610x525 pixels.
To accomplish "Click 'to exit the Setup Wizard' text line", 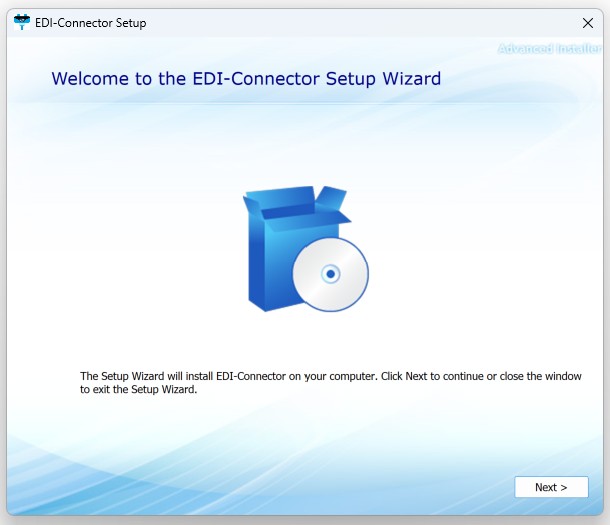I will point(139,390).
